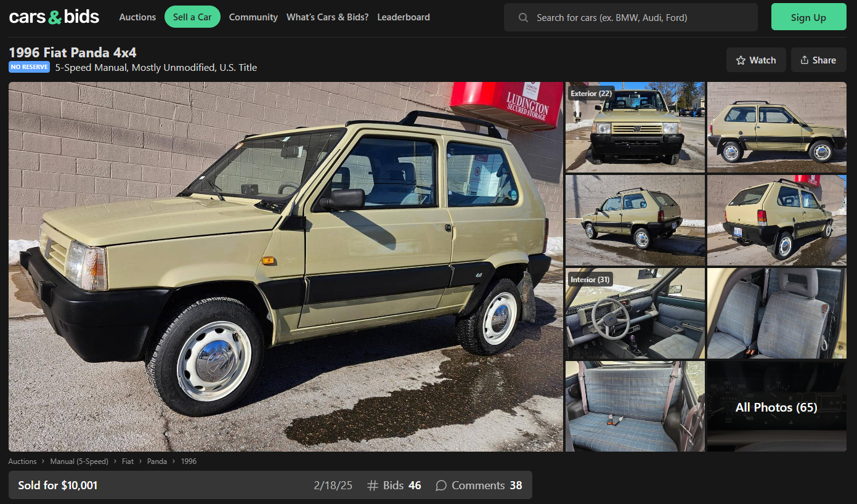Click the Auctions breadcrumb link

[22, 461]
